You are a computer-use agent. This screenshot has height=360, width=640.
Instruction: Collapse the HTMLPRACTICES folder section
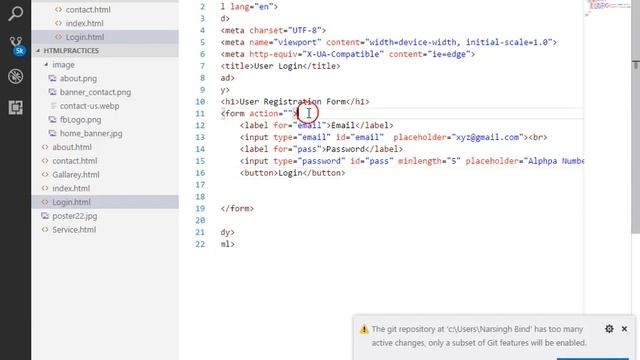click(105, 51)
